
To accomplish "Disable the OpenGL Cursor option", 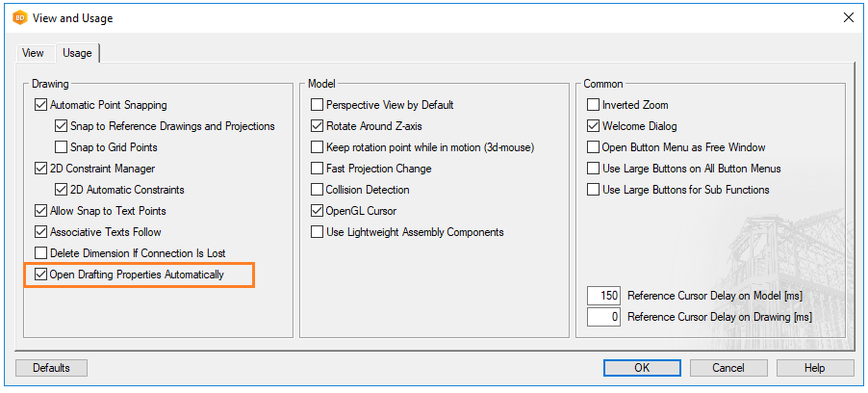I will (x=318, y=211).
